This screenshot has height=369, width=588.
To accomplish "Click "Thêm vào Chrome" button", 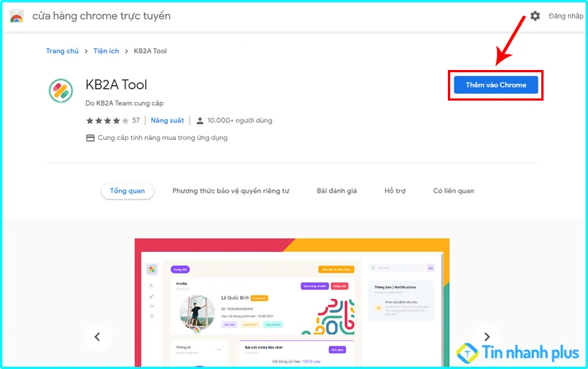I will click(x=496, y=85).
